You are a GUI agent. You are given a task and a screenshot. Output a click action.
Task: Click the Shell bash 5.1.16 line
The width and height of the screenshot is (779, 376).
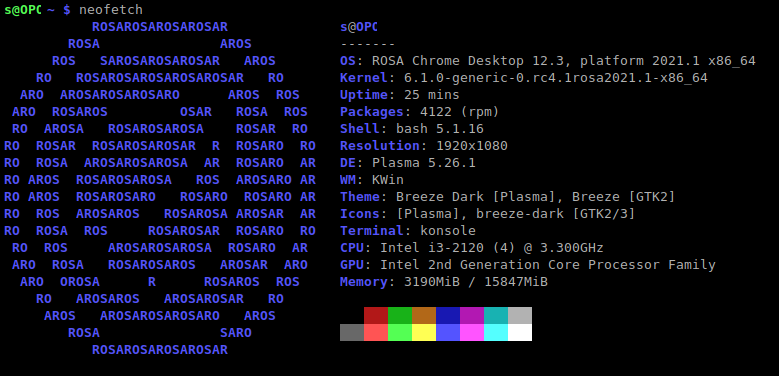[x=411, y=129]
